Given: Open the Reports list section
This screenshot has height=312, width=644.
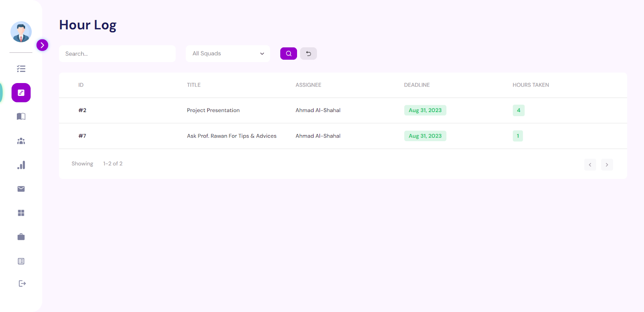Looking at the screenshot, I should (21, 261).
